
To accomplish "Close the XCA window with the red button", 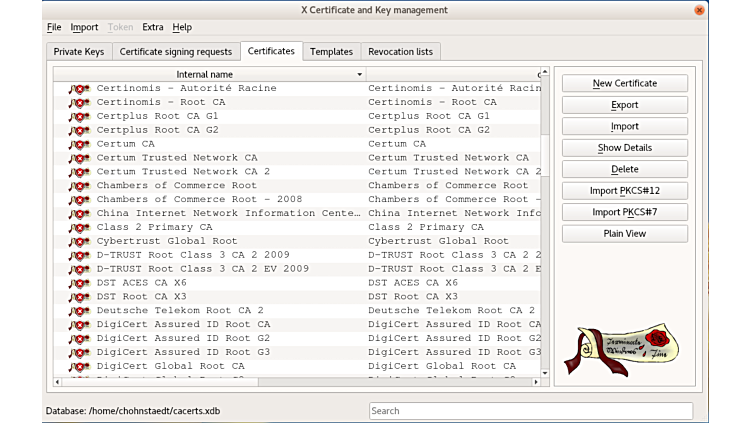I will point(700,10).
